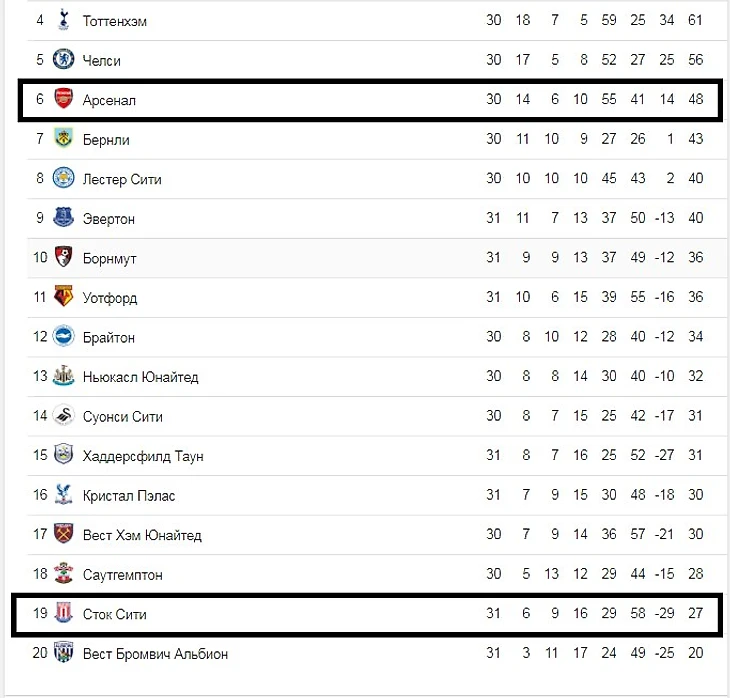Click the Everton club badge
The image size is (730, 698).
[63, 218]
